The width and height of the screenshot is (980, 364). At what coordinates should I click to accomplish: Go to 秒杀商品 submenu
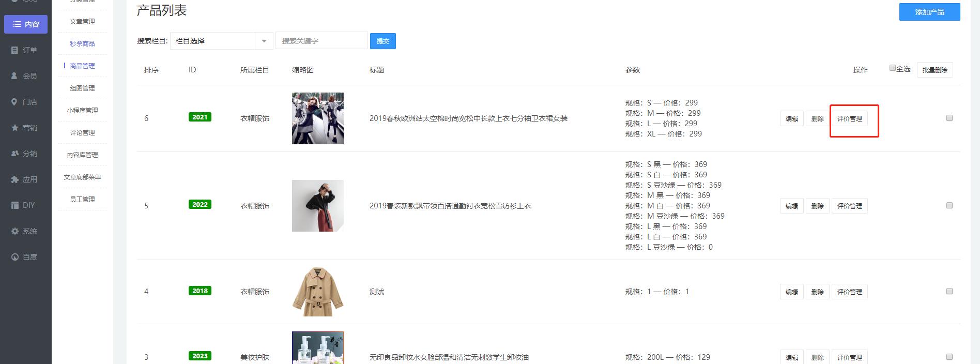click(82, 44)
